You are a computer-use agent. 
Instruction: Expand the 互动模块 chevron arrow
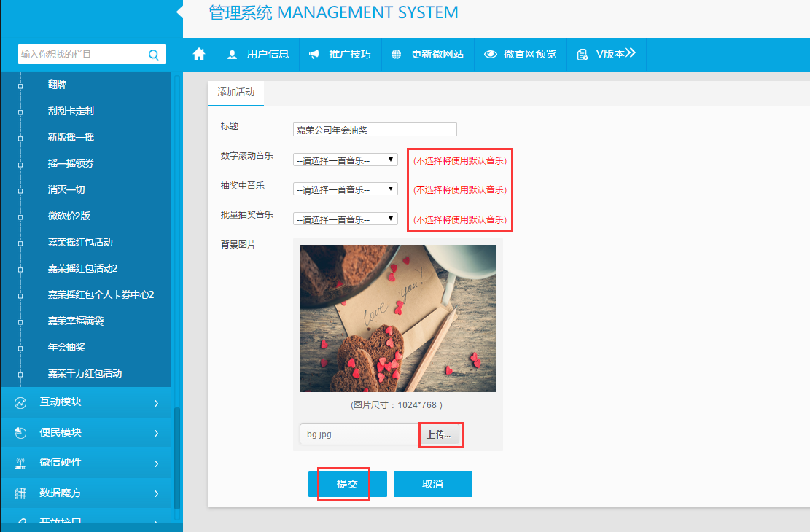pos(156,402)
